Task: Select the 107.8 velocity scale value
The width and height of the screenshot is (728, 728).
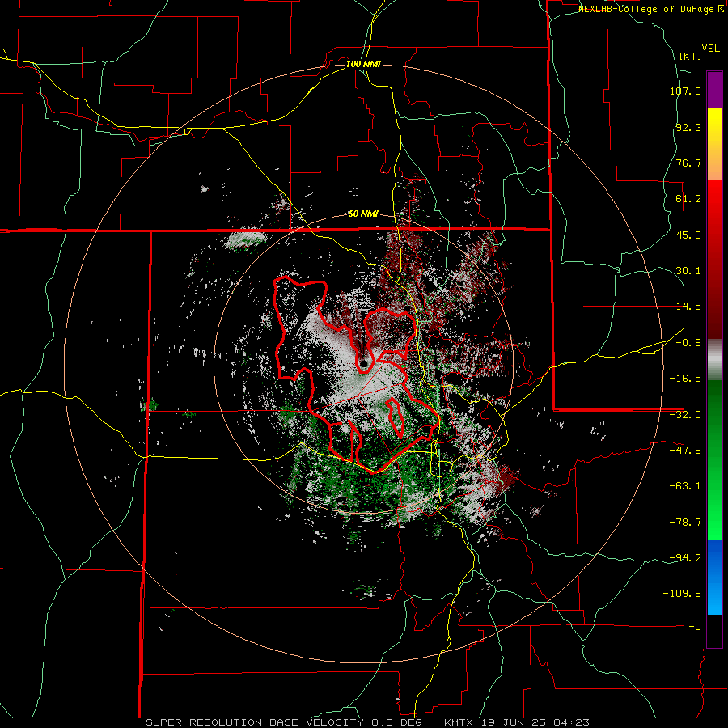Action: 685,91
